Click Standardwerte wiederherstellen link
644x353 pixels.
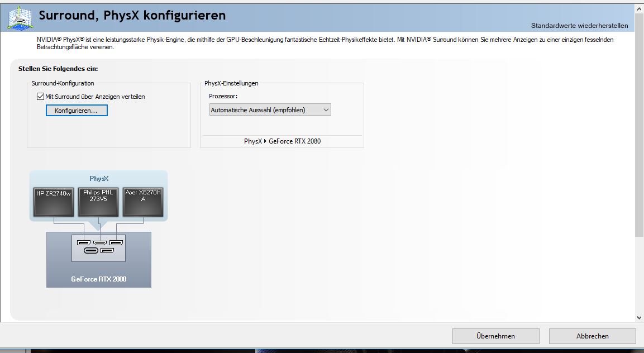pos(579,26)
